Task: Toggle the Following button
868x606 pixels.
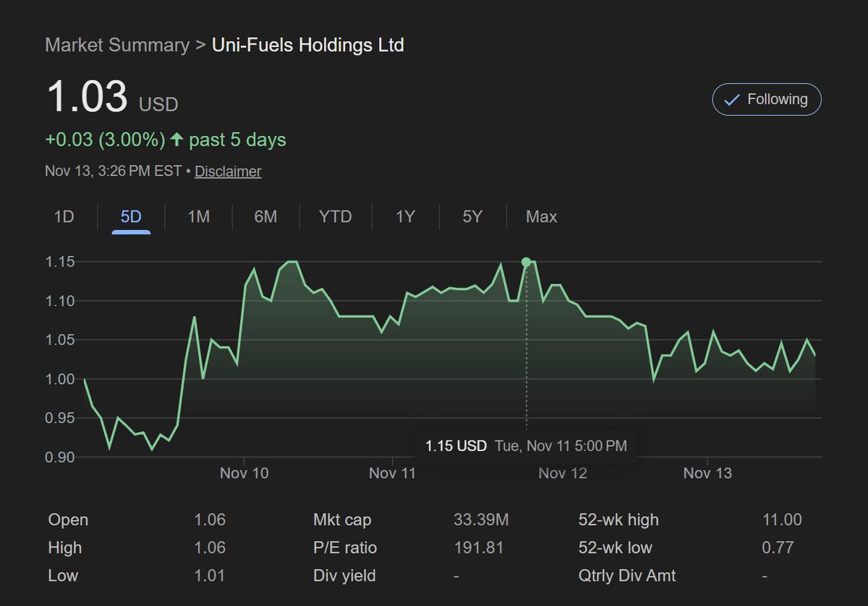Action: coord(767,100)
